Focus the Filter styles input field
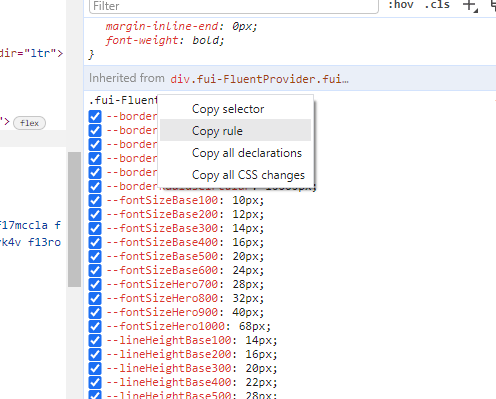Viewport: 496px width, 399px height. pos(234,6)
